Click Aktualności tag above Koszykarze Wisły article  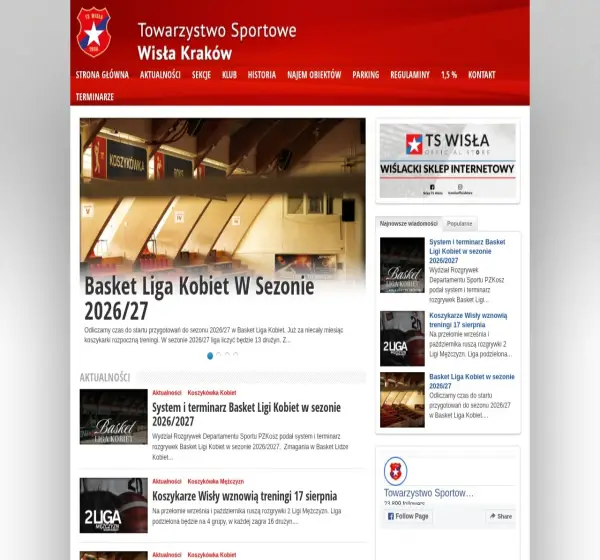(x=167, y=482)
